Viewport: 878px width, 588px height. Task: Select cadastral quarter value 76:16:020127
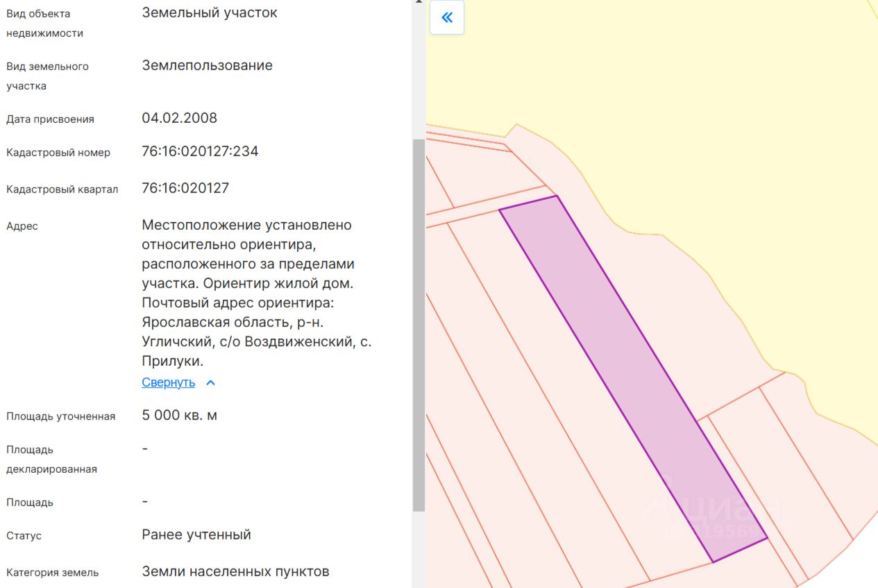pyautogui.click(x=185, y=188)
